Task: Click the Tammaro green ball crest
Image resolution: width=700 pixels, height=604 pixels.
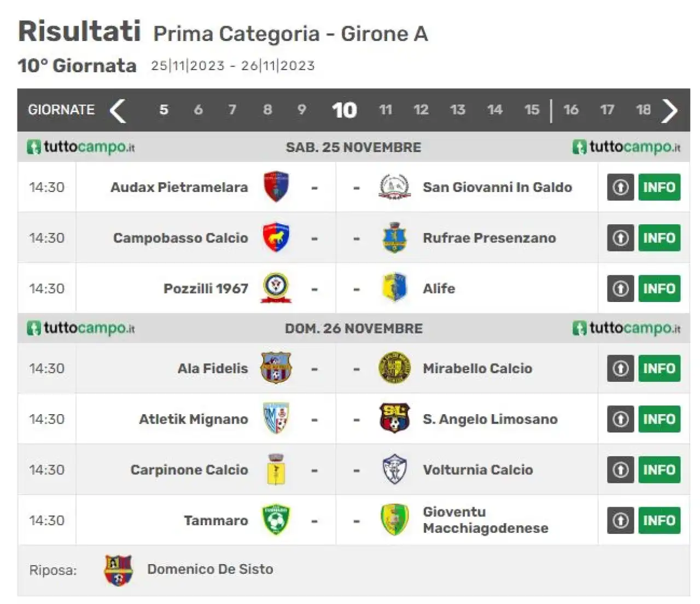Action: (276, 520)
